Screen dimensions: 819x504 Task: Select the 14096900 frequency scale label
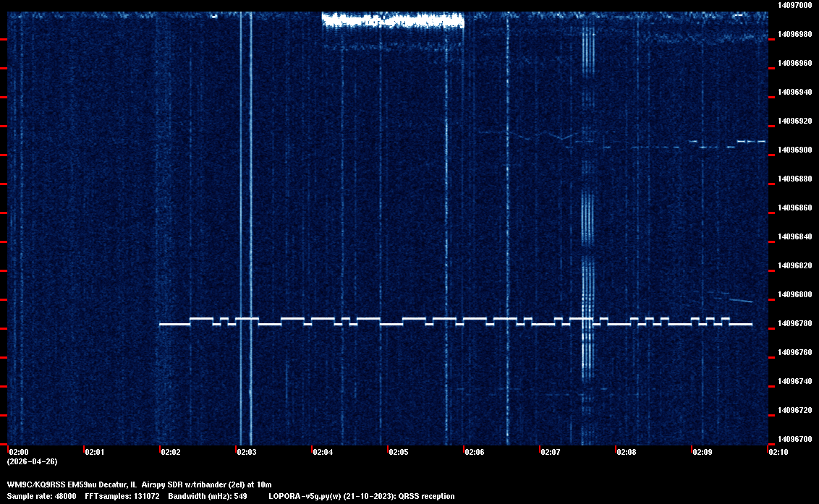pos(794,150)
